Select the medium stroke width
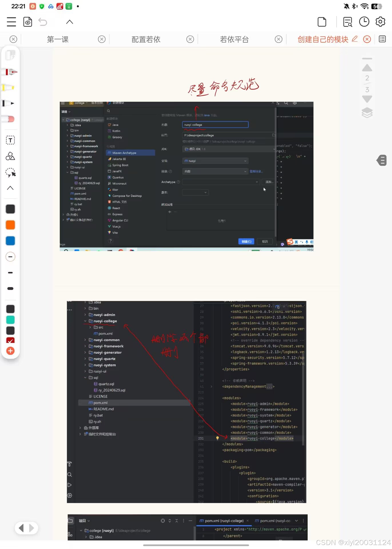Screen dimensions: 392x549 click(10, 272)
